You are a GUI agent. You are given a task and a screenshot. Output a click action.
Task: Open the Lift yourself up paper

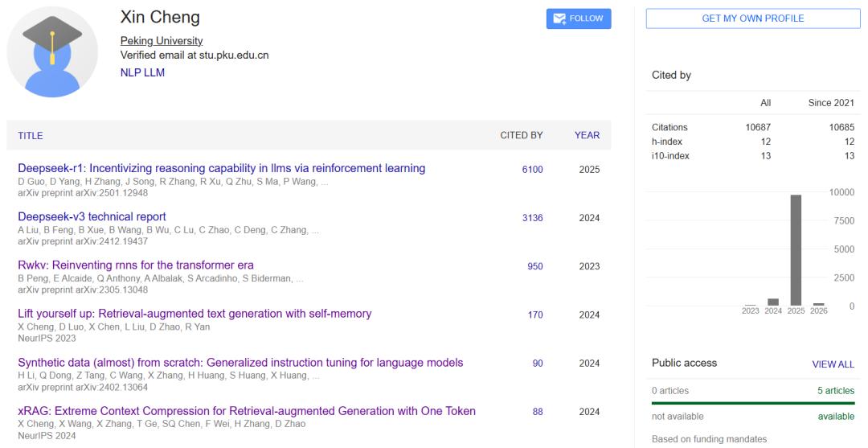coord(194,314)
